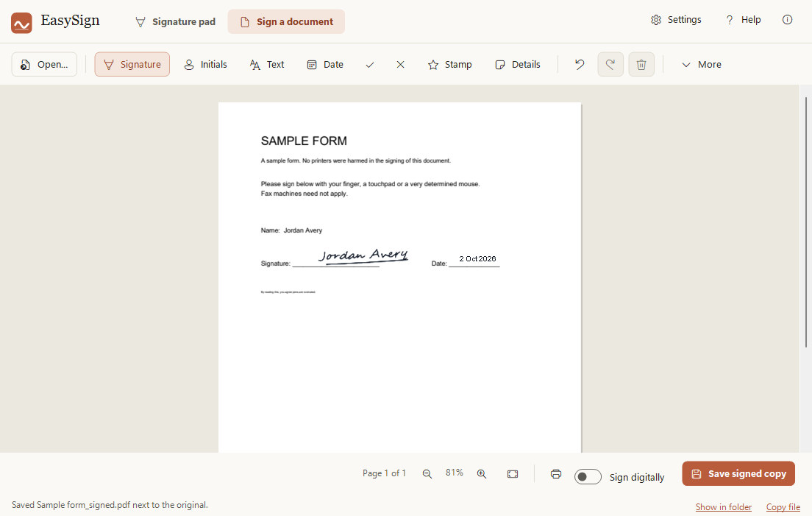This screenshot has height=516, width=812.
Task: Print the document
Action: 555,473
